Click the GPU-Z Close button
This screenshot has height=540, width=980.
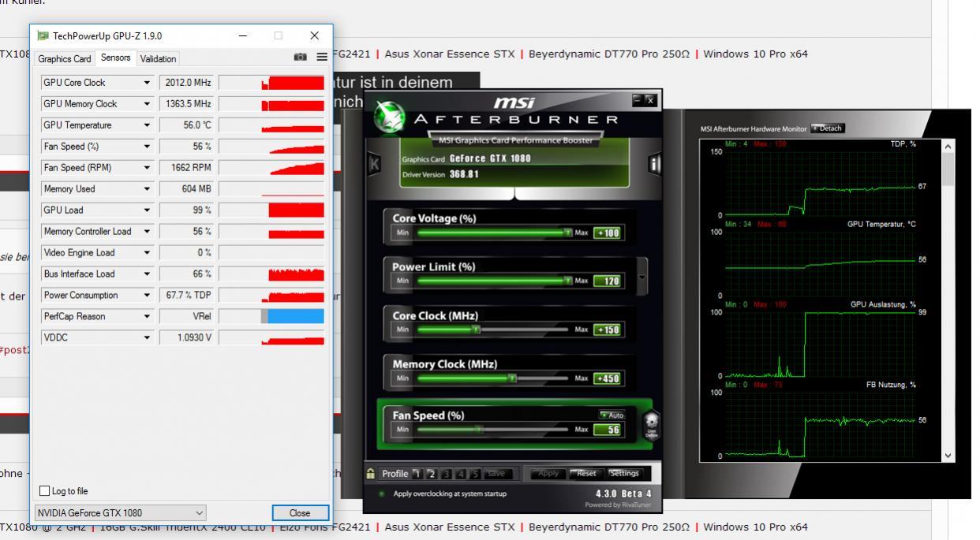(300, 512)
